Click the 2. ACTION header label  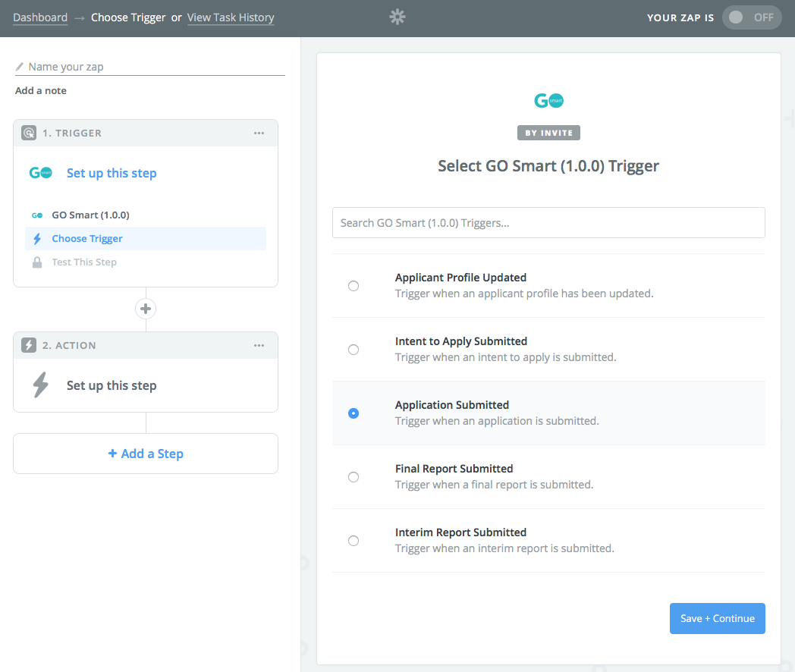(x=69, y=345)
